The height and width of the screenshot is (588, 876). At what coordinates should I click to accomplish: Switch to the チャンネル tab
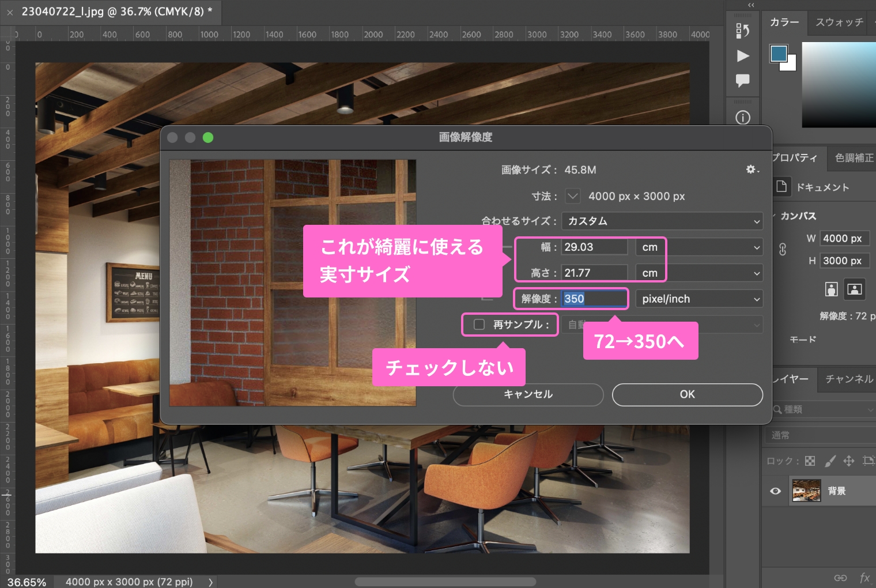point(849,379)
